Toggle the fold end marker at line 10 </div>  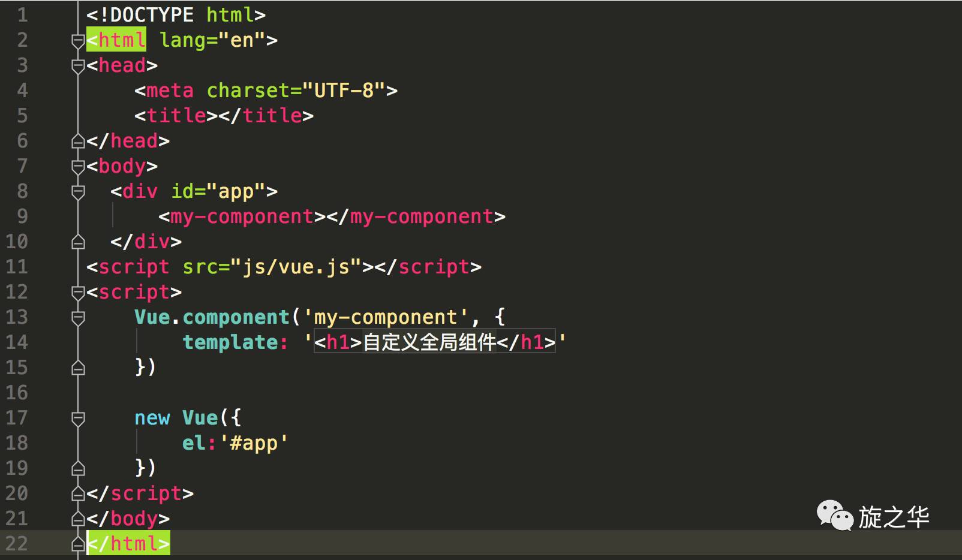(78, 242)
